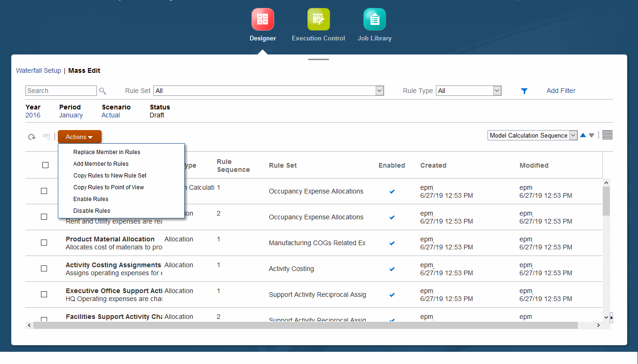Open the Job Library icon
Viewport: 638px width, 364px height.
click(x=375, y=19)
